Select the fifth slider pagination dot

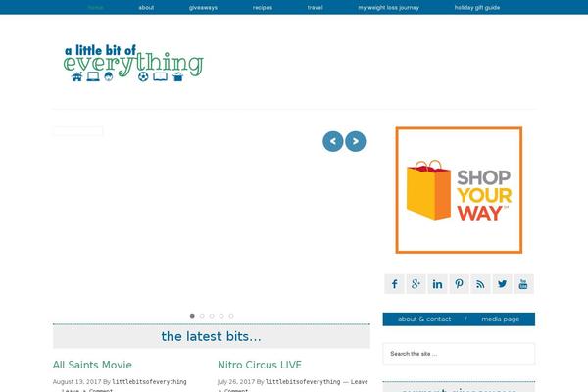coord(231,316)
